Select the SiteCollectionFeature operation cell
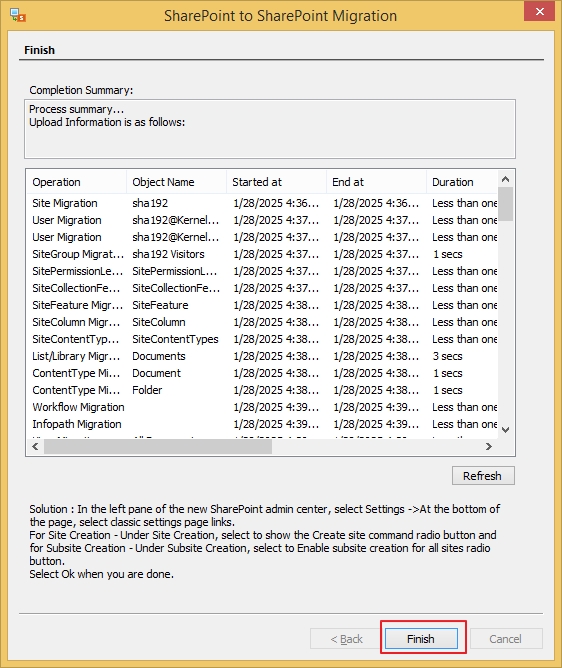The image size is (562, 668). (x=76, y=288)
